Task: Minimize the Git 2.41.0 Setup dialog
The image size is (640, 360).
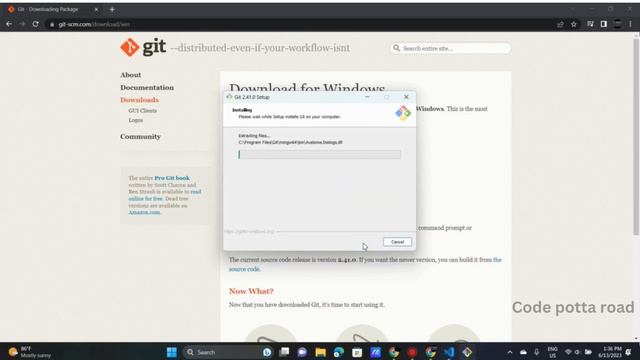Action: click(367, 97)
